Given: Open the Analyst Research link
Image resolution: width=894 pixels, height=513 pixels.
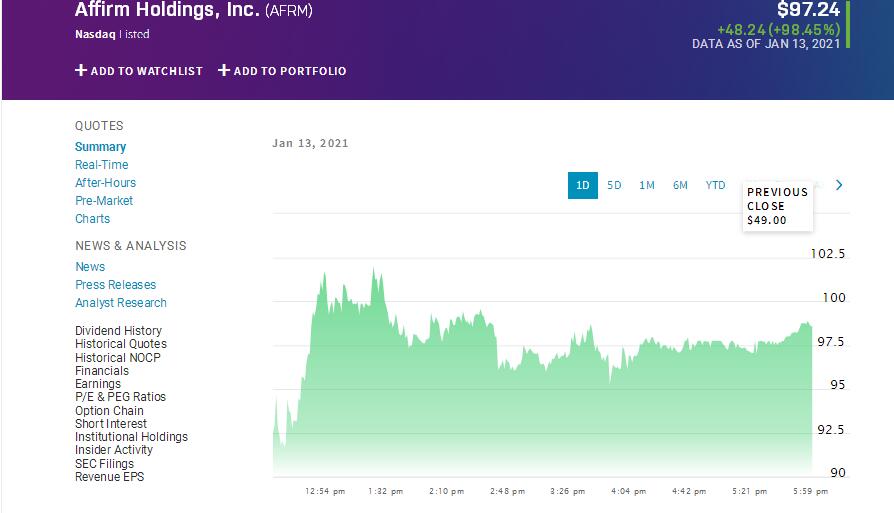Looking at the screenshot, I should click(121, 303).
